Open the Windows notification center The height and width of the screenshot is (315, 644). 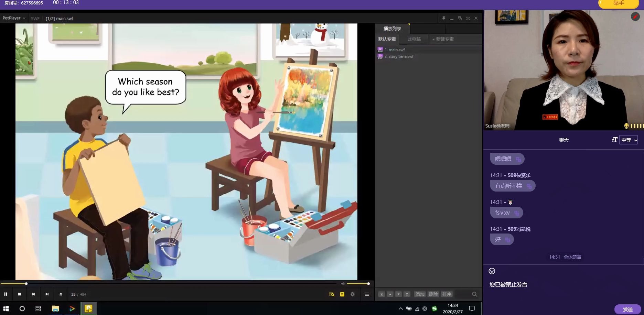point(472,308)
